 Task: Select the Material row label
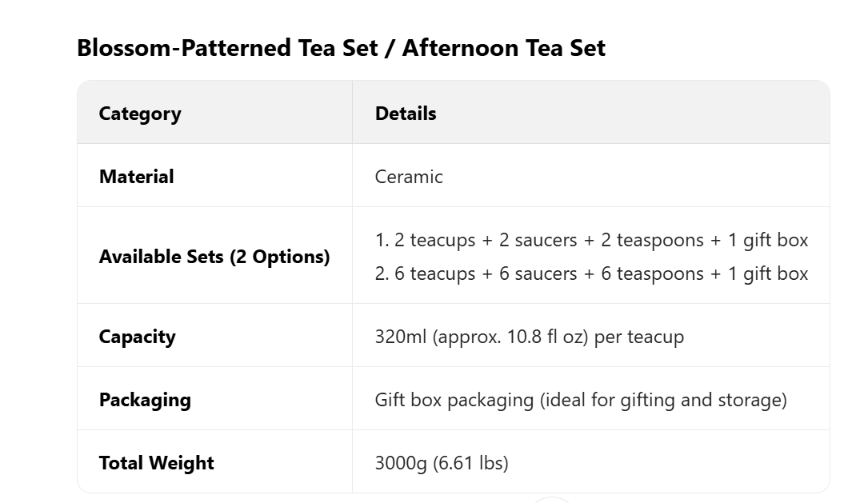click(x=136, y=177)
